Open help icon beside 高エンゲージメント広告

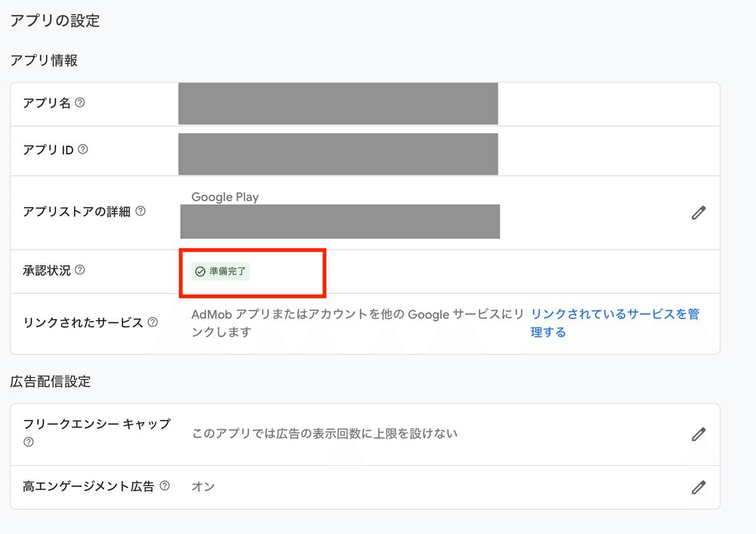(164, 486)
